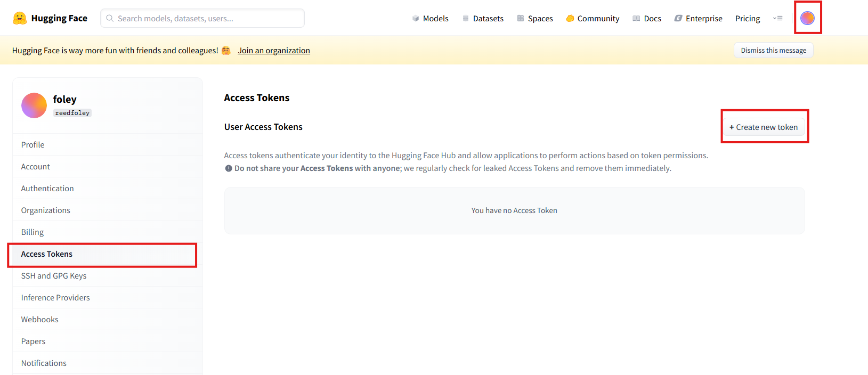Click the search magnifier icon

(x=110, y=18)
